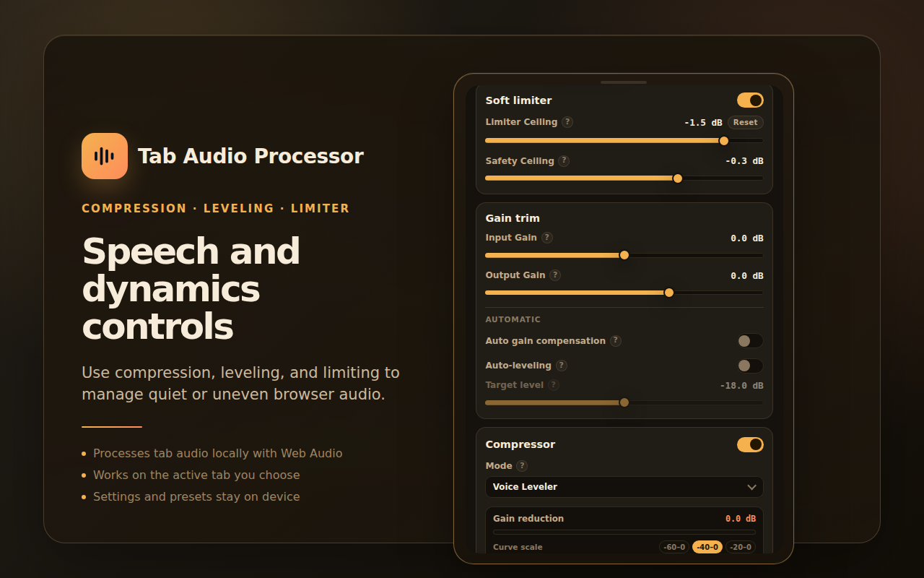Click 'Works on the active tab you choose'
The image size is (924, 578).
(196, 475)
